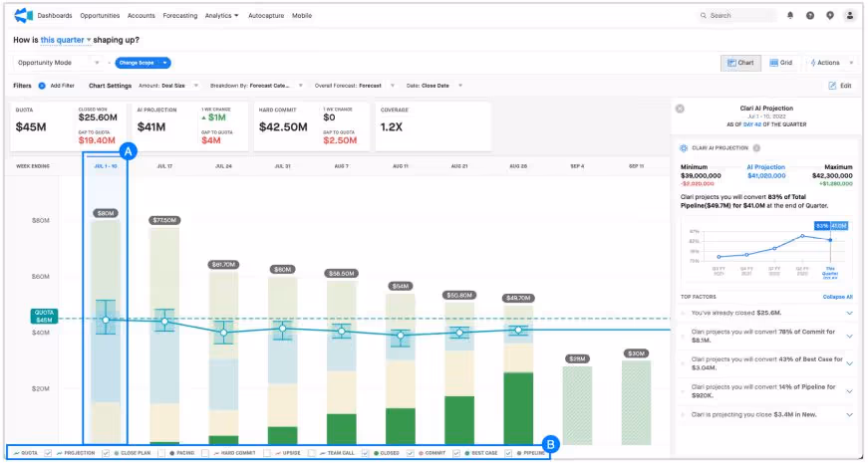Image resolution: width=868 pixels, height=463 pixels.
Task: Click the search magnifier icon
Action: (x=703, y=16)
